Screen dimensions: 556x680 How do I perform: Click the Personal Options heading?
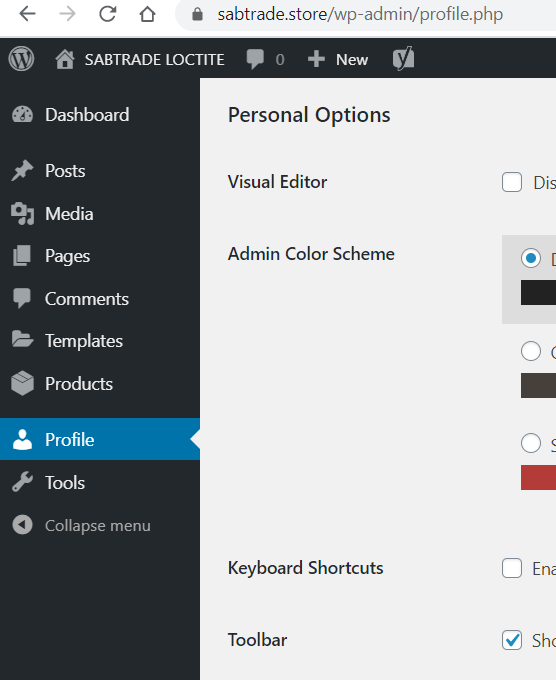[x=309, y=115]
